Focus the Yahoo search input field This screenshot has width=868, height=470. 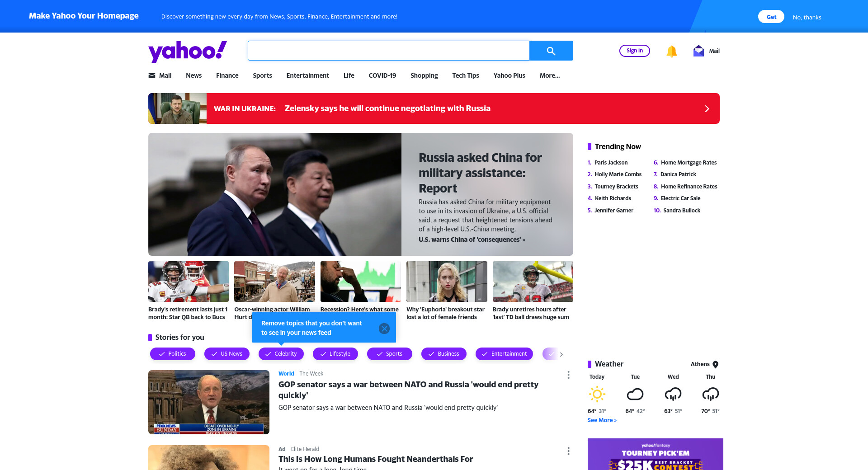click(389, 51)
